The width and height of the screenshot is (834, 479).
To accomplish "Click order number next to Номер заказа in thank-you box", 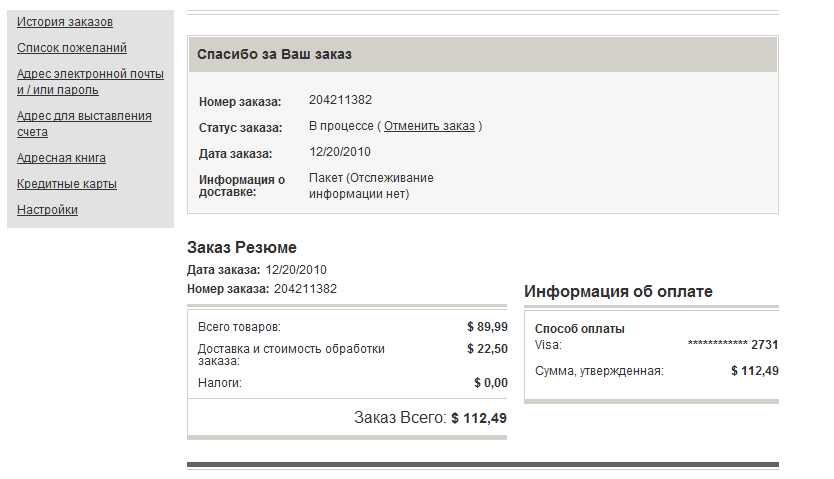I will (340, 100).
